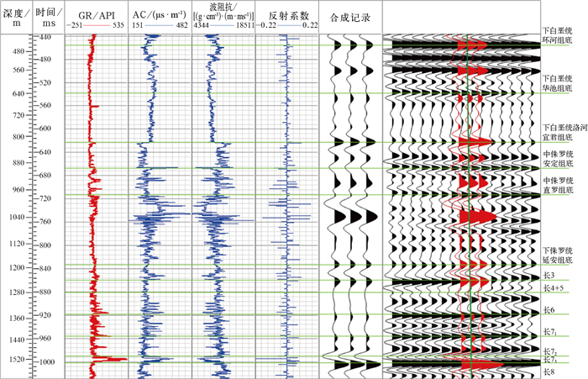The height and width of the screenshot is (379, 588).
Task: Click the 时间/ms time column header
Action: coord(48,17)
